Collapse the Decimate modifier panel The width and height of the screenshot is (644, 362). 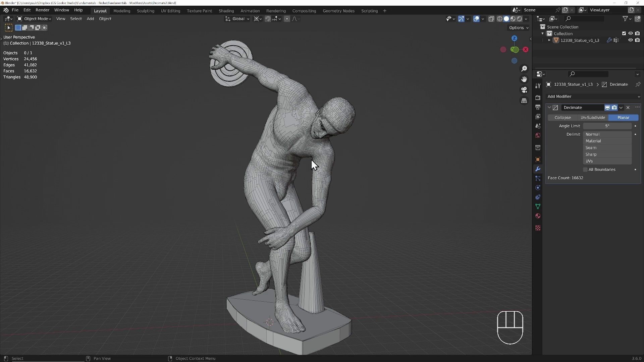549,108
